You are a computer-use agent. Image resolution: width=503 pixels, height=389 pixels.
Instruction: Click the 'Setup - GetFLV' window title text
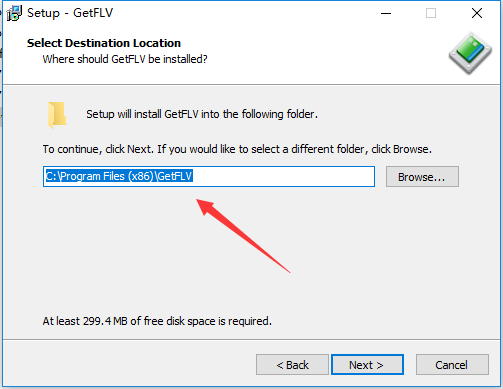(x=70, y=13)
